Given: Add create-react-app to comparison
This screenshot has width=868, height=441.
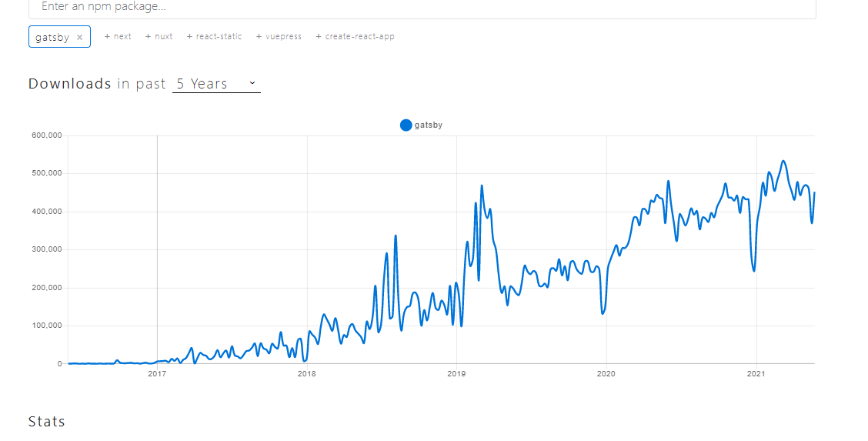Looking at the screenshot, I should click(355, 36).
